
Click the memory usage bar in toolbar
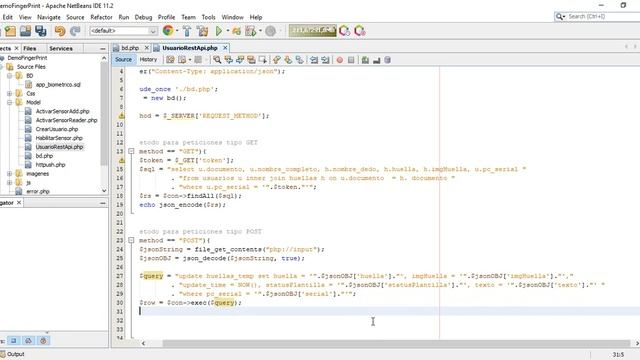(x=313, y=31)
